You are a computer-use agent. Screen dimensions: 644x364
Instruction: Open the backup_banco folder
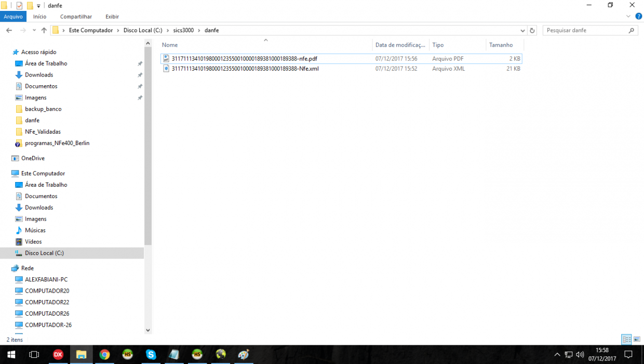point(43,109)
